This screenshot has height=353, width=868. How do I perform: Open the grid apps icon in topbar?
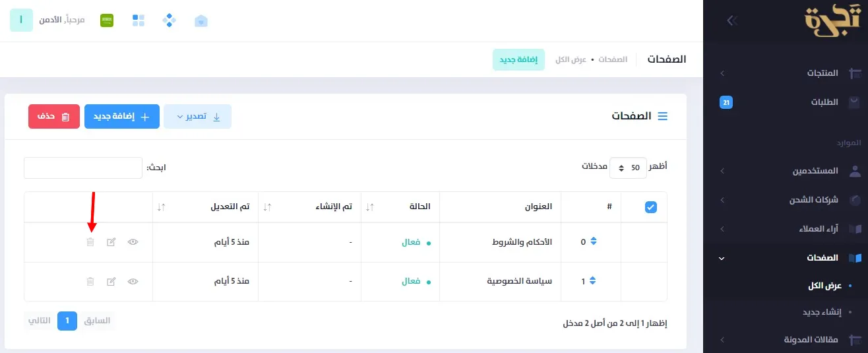click(139, 20)
